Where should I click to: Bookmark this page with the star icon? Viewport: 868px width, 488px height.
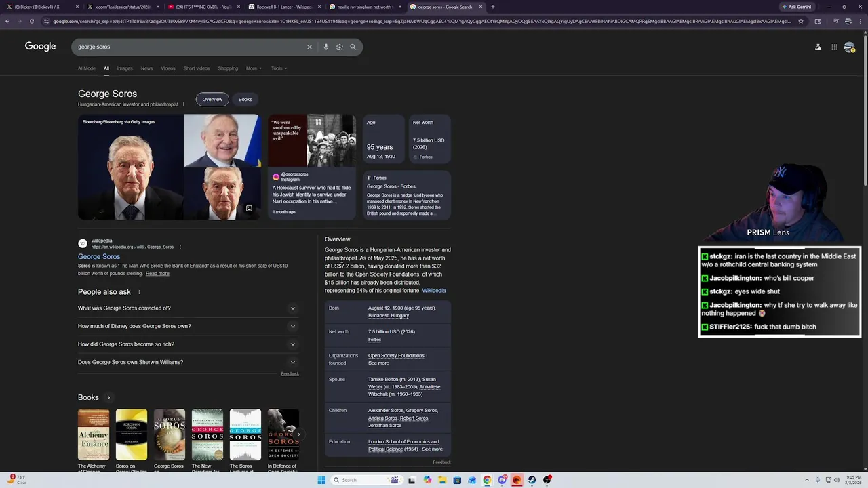[x=801, y=21]
